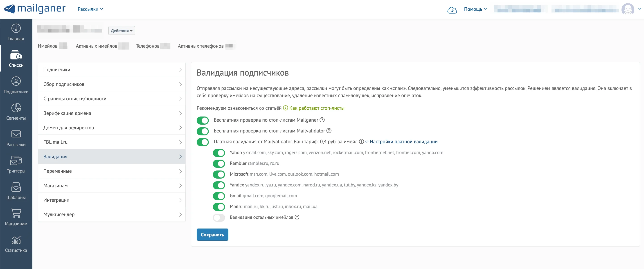Click the Телефонов counter label
644x269 pixels.
click(148, 46)
